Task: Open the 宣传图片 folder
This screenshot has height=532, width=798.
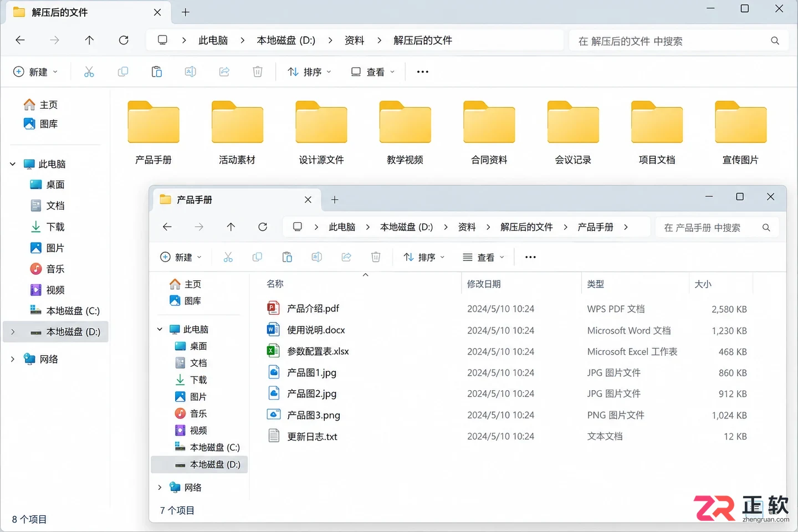Action: pyautogui.click(x=741, y=133)
